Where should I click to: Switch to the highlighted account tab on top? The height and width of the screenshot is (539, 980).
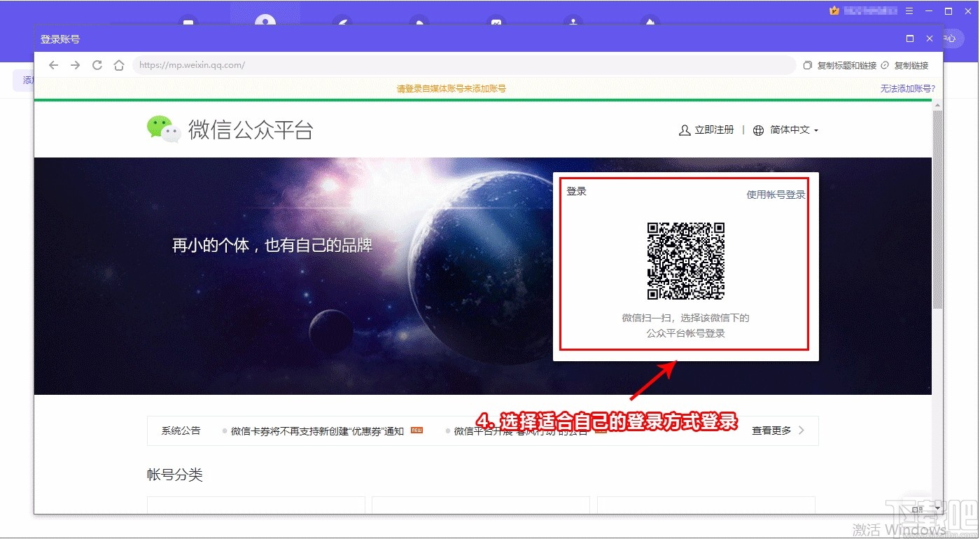coord(265,15)
